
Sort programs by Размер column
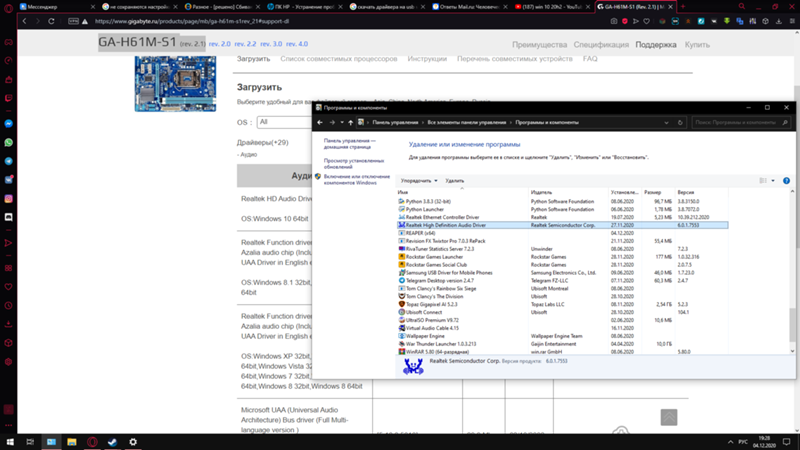(658, 192)
